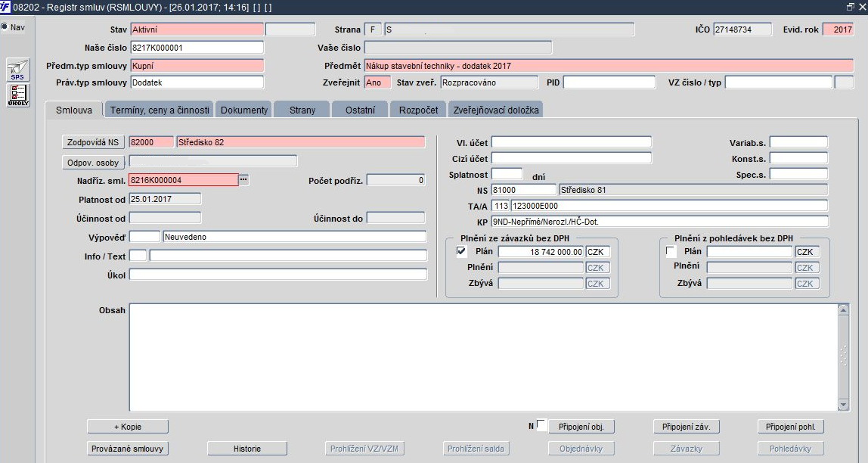The image size is (868, 463).
Task: Focus the Vaše číslo field
Action: pos(457,48)
